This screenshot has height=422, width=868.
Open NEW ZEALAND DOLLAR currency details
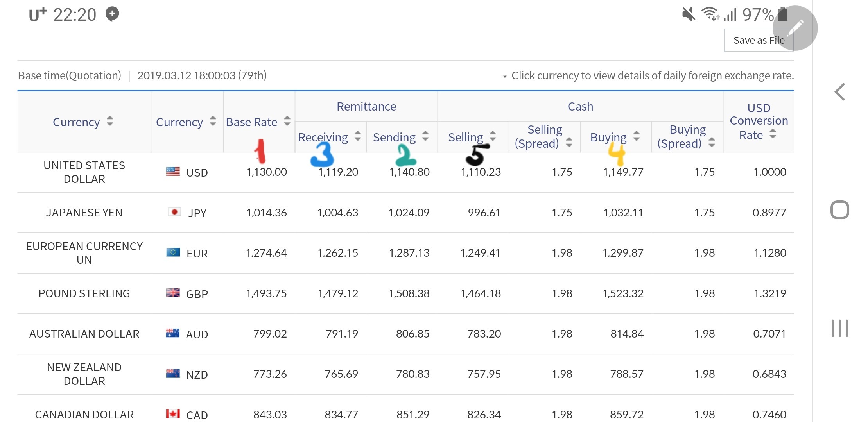coord(84,374)
